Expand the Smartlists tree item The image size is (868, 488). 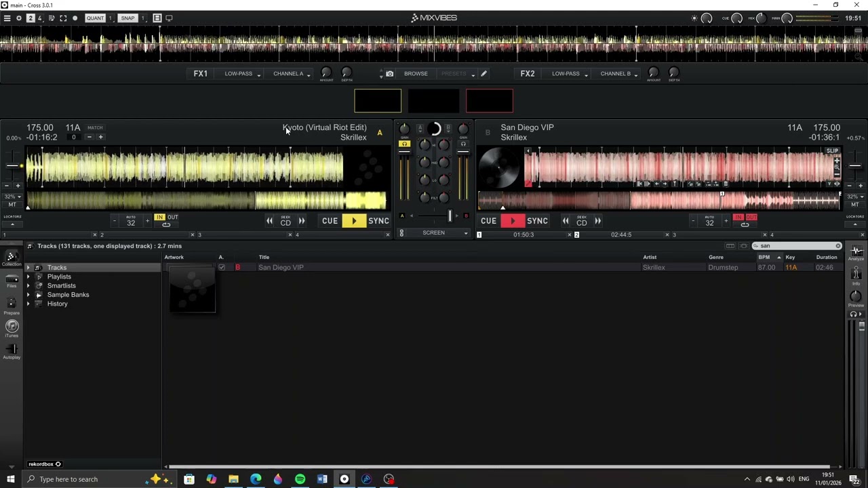tap(28, 286)
